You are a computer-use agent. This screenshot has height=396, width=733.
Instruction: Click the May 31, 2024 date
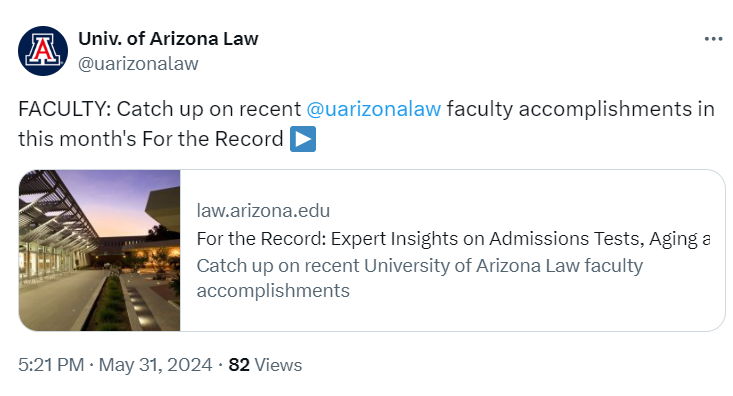156,365
